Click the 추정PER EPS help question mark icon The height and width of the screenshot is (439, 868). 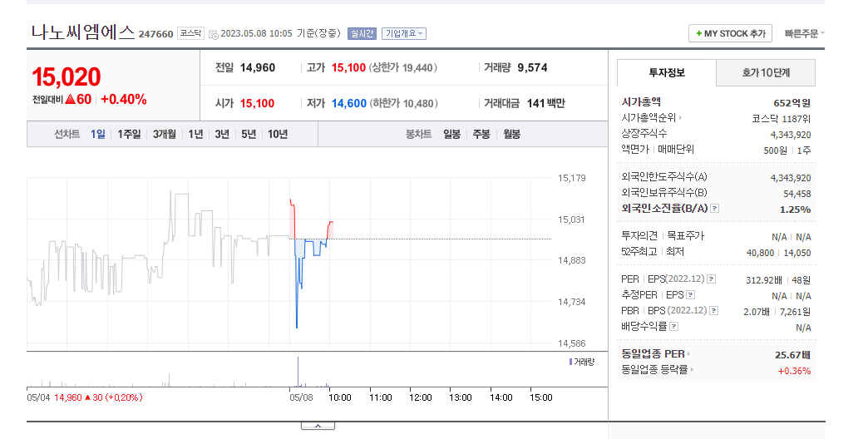690,295
